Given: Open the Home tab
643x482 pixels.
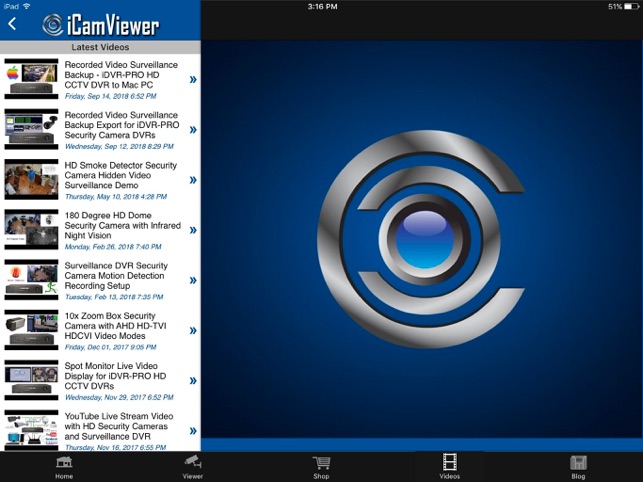Looking at the screenshot, I should (x=64, y=467).
